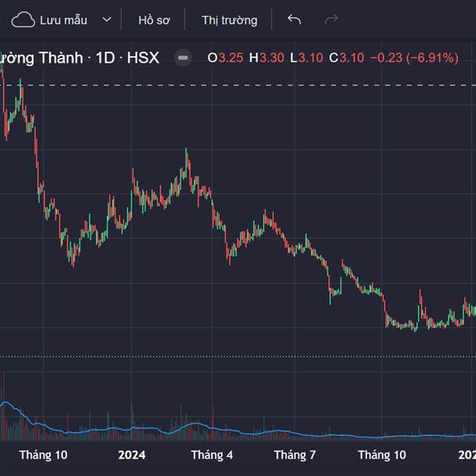476x476 pixels.
Task: Expand the dropdown arrow next to Lưu mẫu
Action: 106,20
